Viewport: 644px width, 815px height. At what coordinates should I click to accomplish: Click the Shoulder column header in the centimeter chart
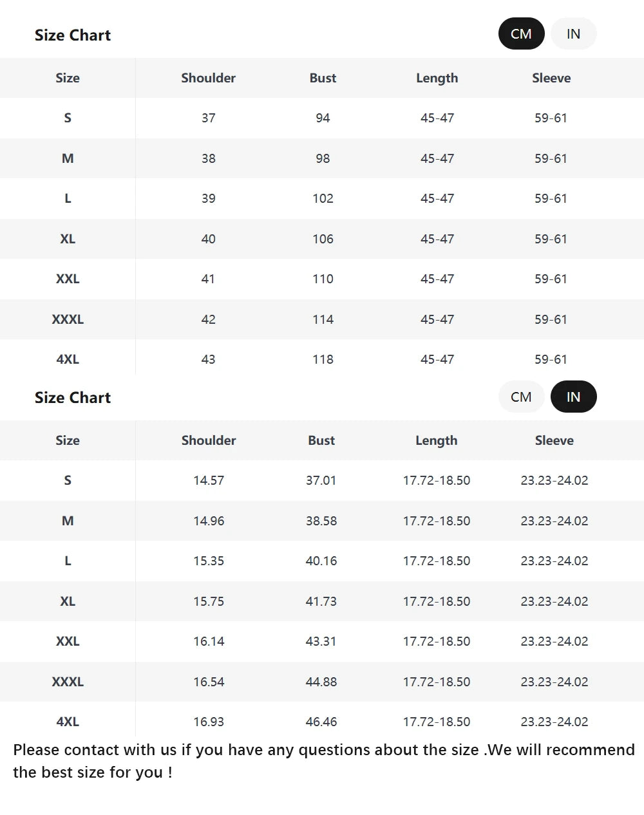(x=208, y=78)
